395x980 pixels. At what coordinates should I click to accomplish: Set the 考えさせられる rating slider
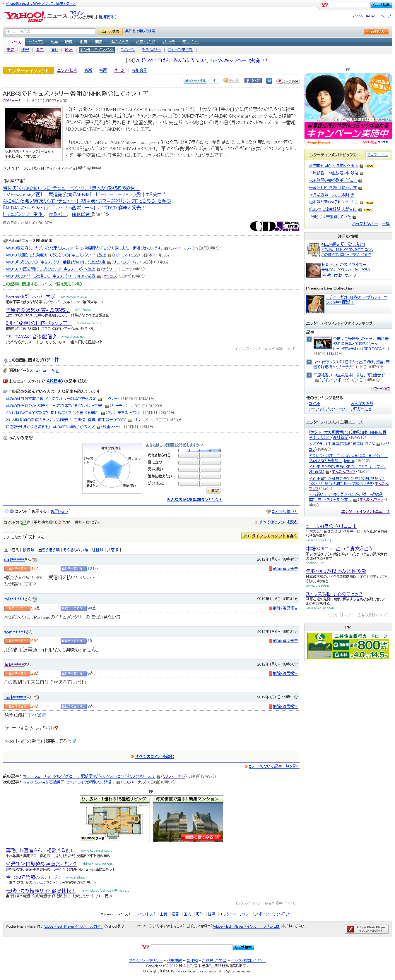pos(199,455)
